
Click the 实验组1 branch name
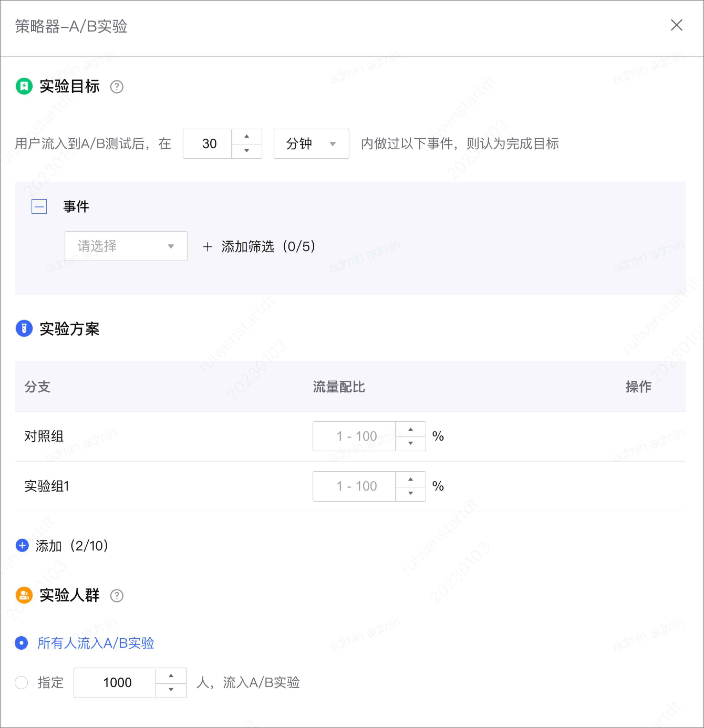tap(47, 486)
